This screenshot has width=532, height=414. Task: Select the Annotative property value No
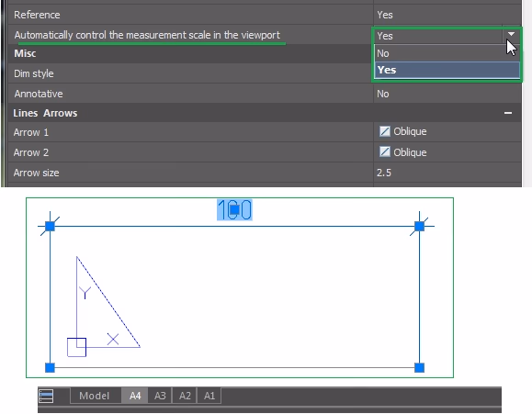point(383,94)
